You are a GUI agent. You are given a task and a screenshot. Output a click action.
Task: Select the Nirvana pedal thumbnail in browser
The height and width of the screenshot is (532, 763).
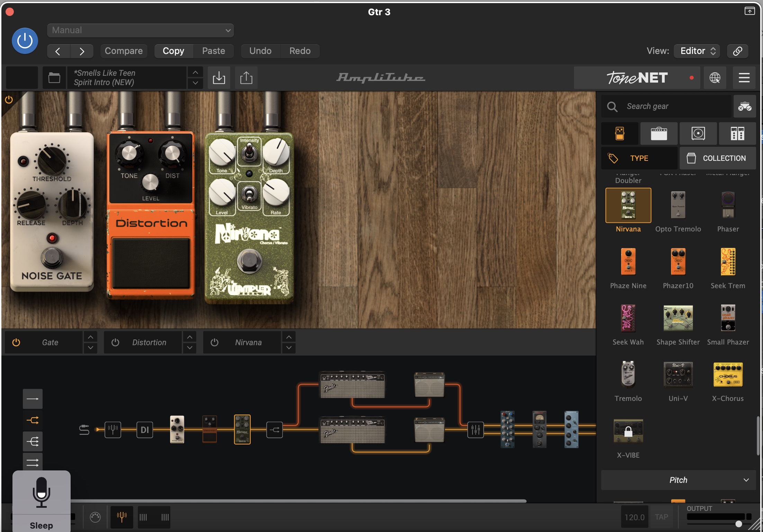[628, 205]
